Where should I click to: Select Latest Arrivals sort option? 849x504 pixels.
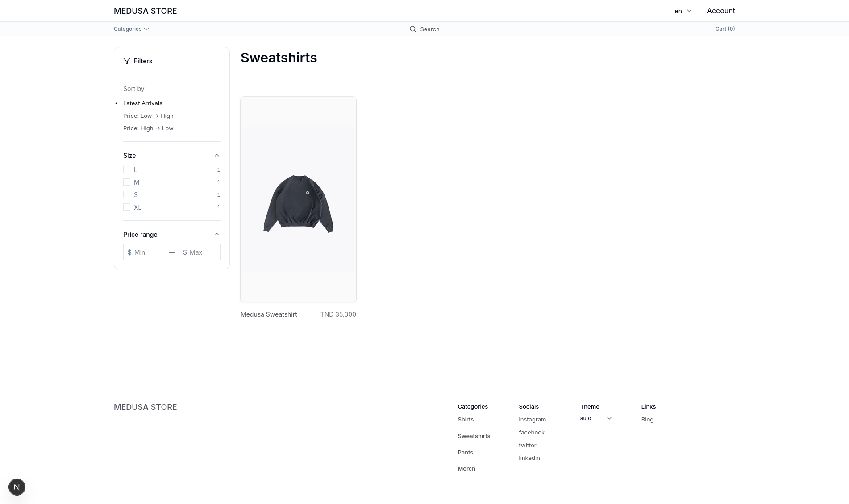point(143,103)
